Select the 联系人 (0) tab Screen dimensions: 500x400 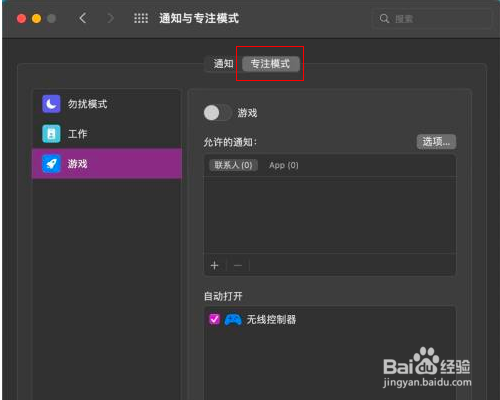pyautogui.click(x=233, y=165)
